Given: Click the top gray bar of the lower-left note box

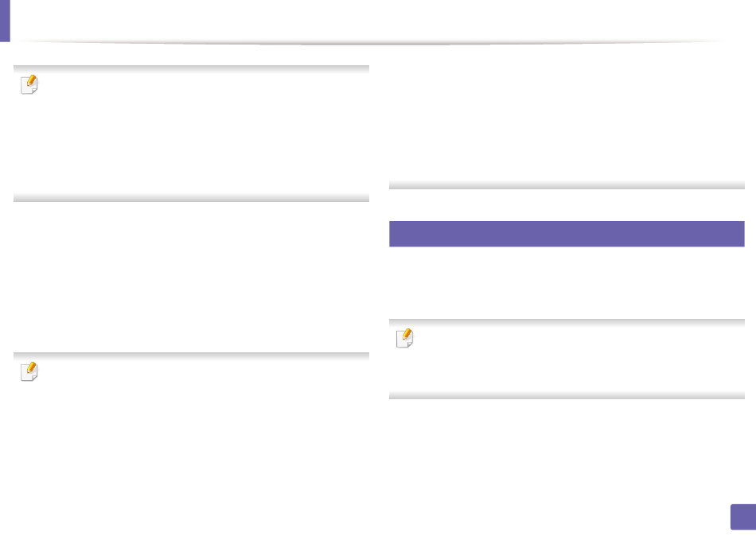Looking at the screenshot, I should (x=191, y=356).
